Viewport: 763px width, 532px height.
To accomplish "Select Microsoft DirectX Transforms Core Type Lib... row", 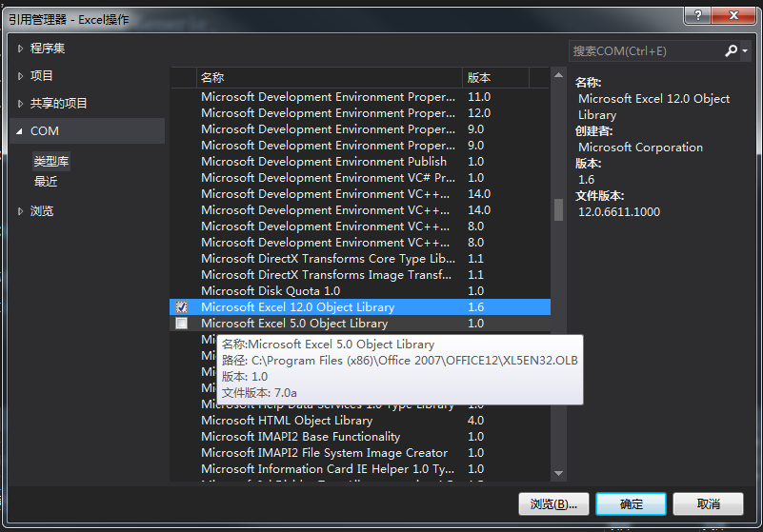I will point(360,258).
